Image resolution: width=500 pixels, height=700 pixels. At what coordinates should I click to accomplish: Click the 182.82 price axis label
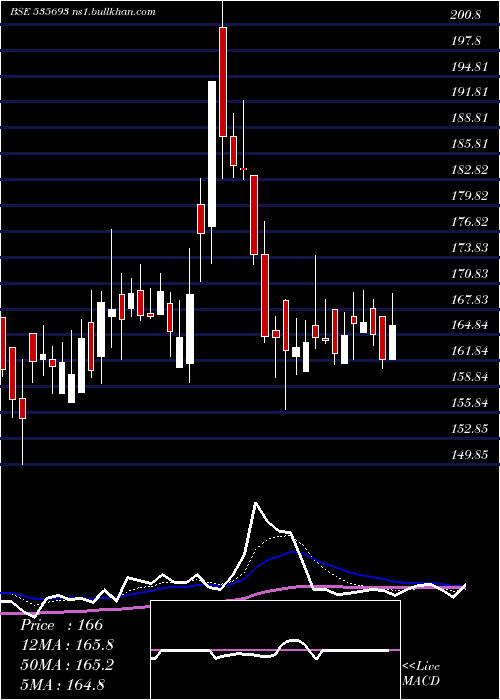click(x=468, y=170)
